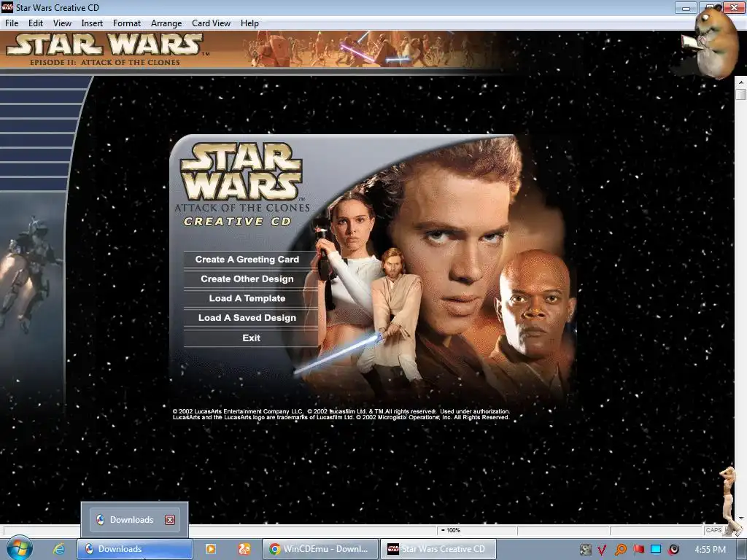Screen dimensions: 747x560
Task: Open the File menu
Action: pos(12,23)
